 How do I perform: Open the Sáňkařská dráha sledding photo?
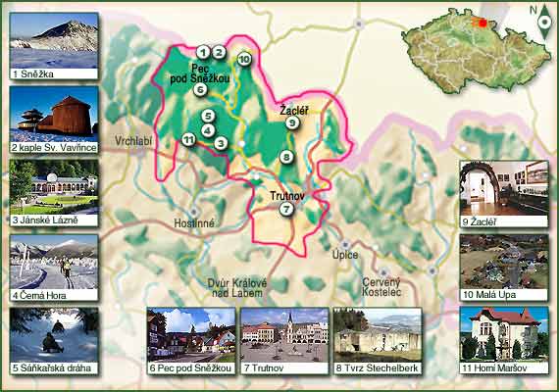(x=54, y=335)
